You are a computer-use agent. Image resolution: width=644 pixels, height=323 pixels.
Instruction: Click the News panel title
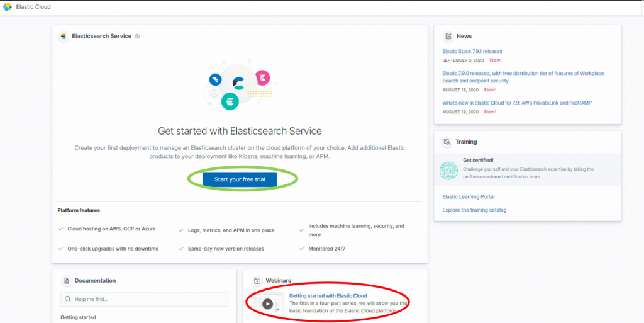[x=464, y=36]
